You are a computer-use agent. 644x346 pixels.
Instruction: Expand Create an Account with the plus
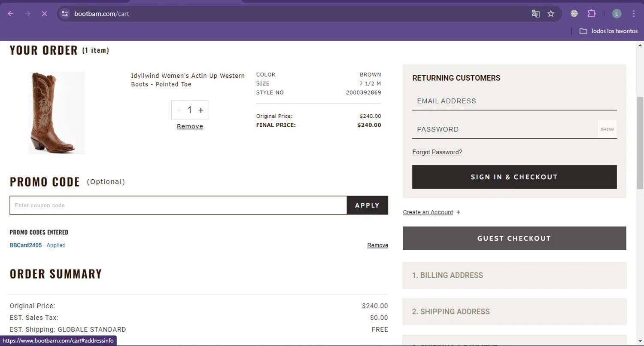[x=458, y=212]
